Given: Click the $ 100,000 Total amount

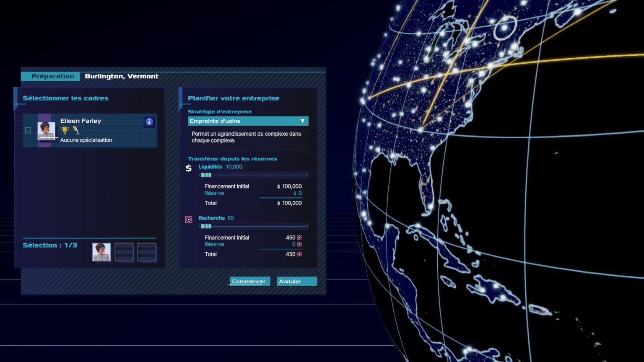Looking at the screenshot, I should [289, 203].
